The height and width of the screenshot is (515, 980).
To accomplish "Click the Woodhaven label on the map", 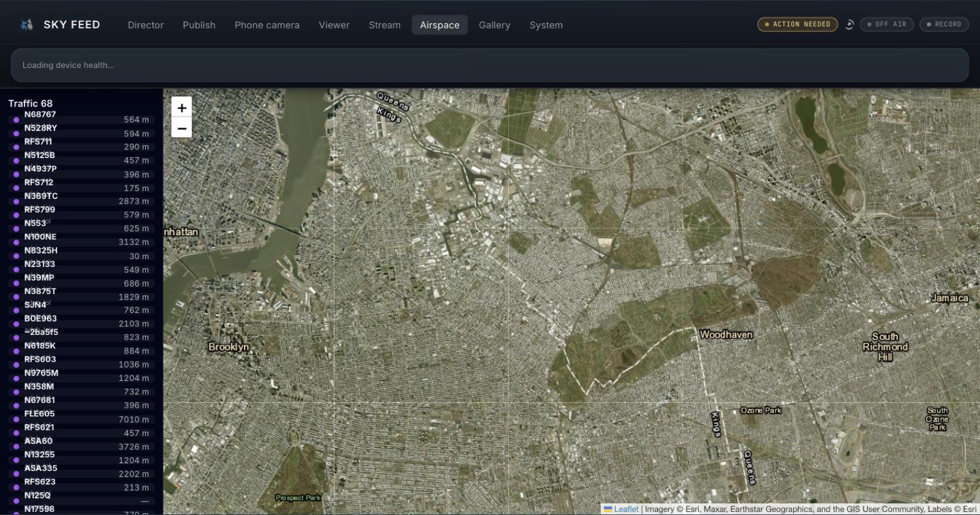I will coord(726,334).
